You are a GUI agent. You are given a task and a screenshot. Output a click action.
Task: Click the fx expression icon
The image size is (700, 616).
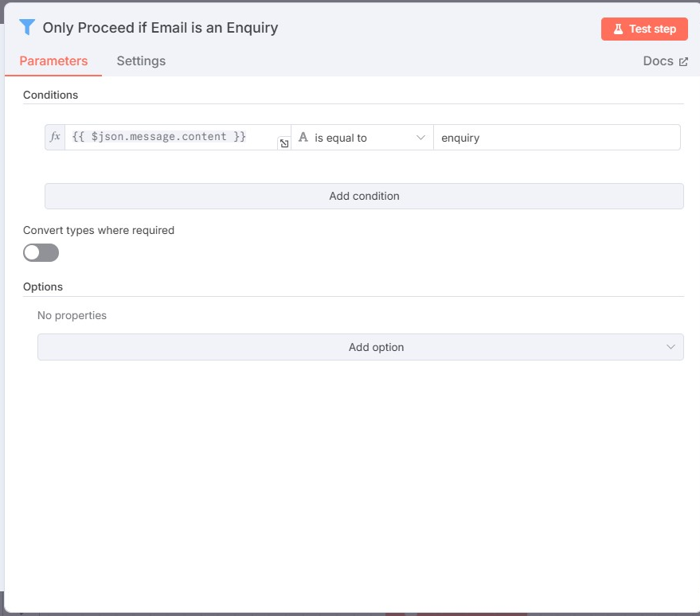(x=55, y=137)
